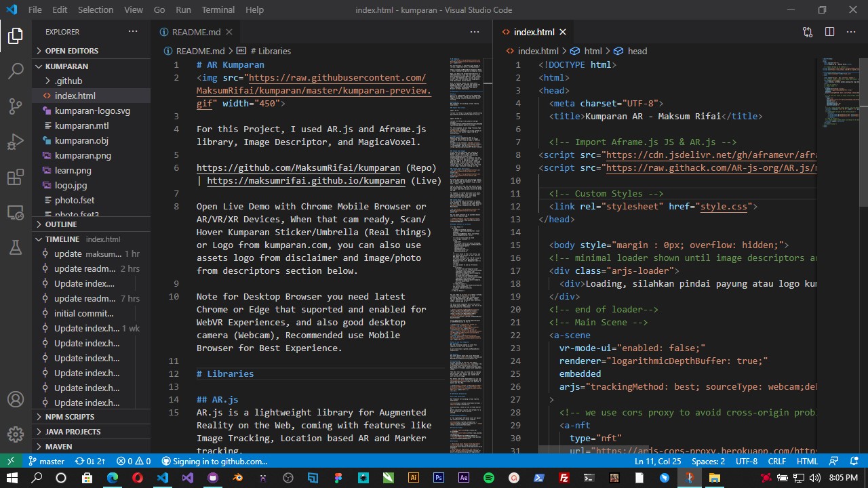Open the Windows Start menu
Screen dimensions: 868x488
click(12, 478)
